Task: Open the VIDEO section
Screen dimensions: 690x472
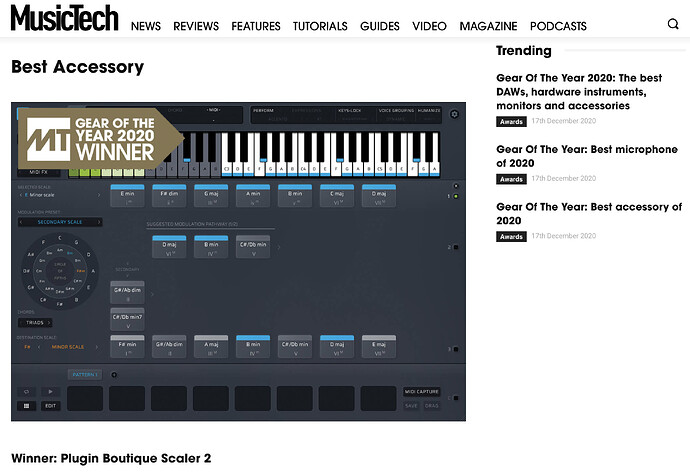Action: pos(429,26)
